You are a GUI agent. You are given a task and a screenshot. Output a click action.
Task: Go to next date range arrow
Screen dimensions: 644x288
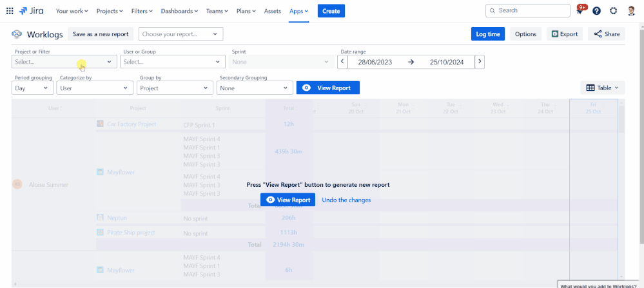480,62
